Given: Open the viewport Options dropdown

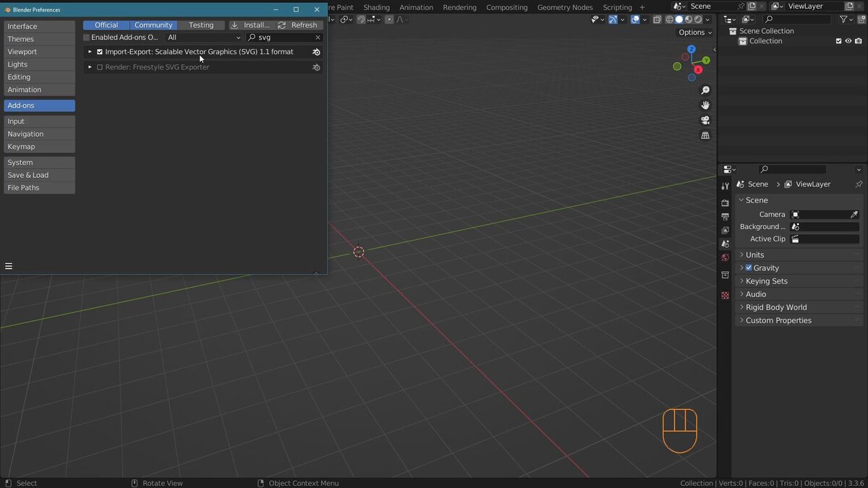Looking at the screenshot, I should point(694,33).
